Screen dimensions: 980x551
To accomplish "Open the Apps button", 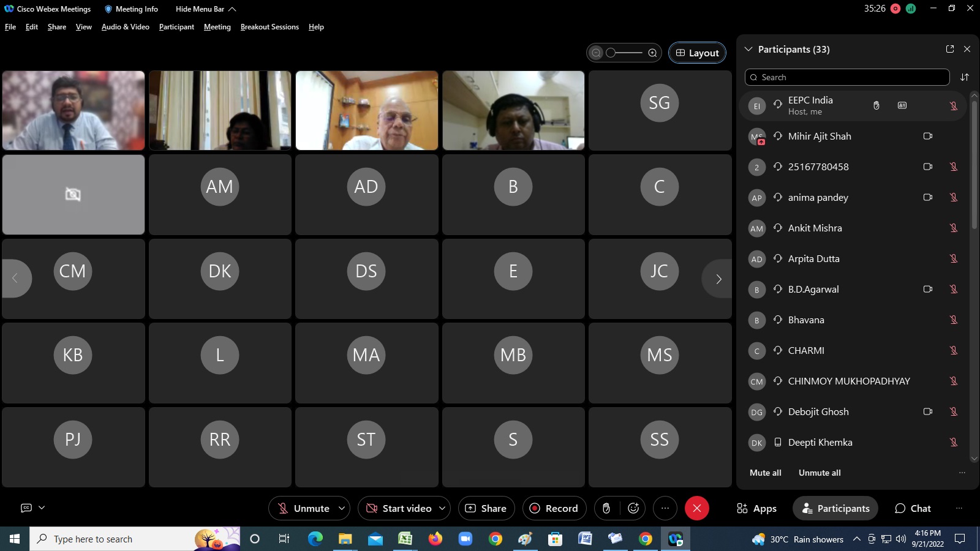I will (757, 508).
